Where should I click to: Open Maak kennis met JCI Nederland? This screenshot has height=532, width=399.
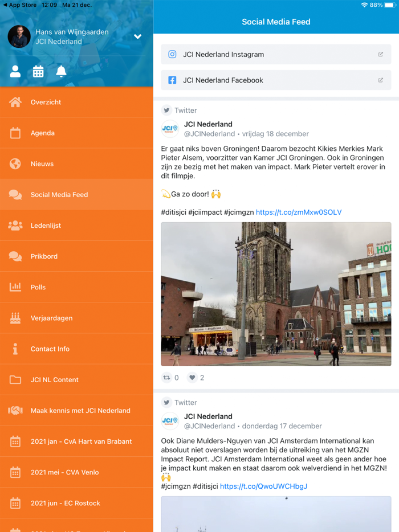tap(76, 411)
